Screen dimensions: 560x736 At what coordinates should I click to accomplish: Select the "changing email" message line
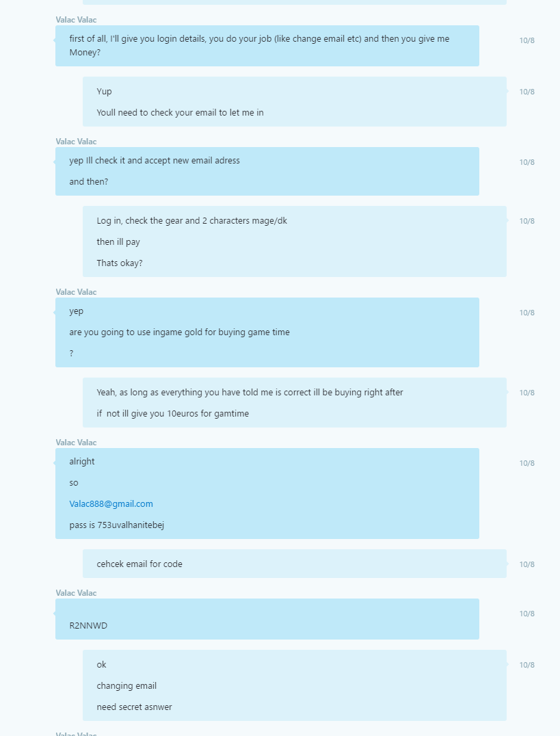pyautogui.click(x=126, y=686)
